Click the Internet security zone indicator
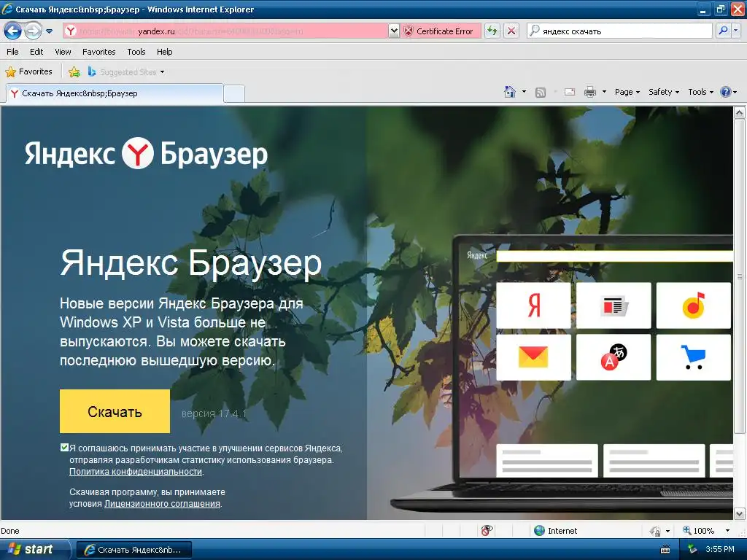This screenshot has width=747, height=560. (x=555, y=531)
